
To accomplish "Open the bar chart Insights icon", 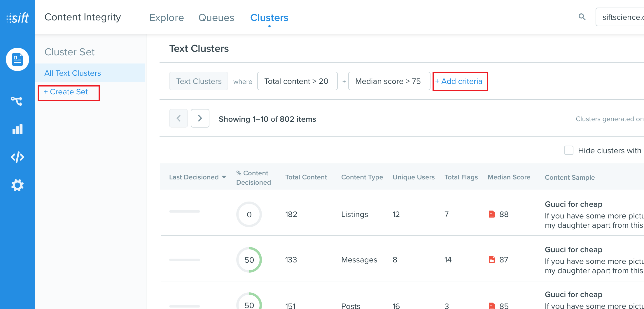I will 17,129.
